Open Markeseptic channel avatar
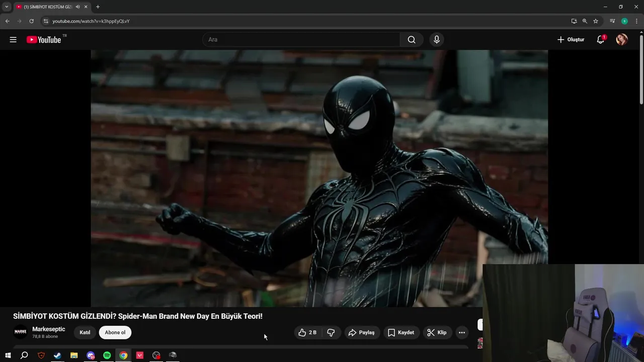Image resolution: width=644 pixels, height=362 pixels. (20, 332)
